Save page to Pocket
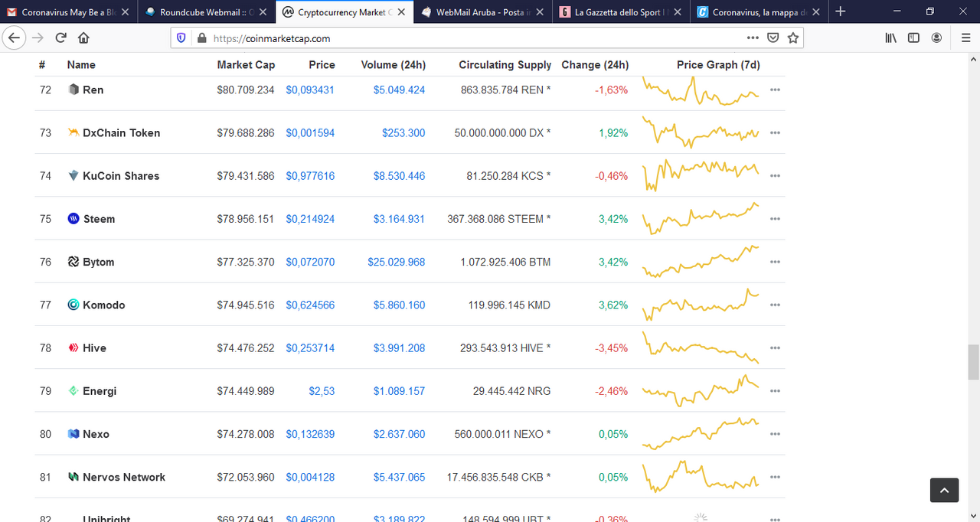 coord(773,38)
